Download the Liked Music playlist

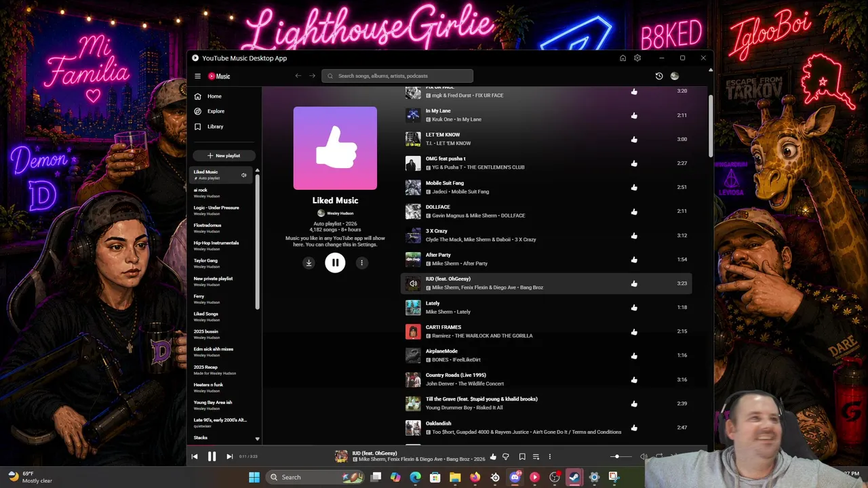309,263
